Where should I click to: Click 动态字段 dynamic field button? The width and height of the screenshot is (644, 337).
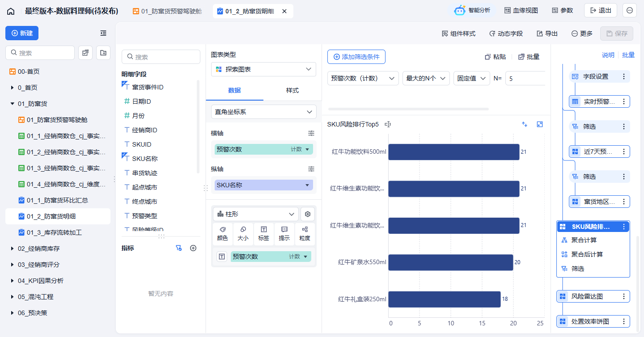point(506,34)
